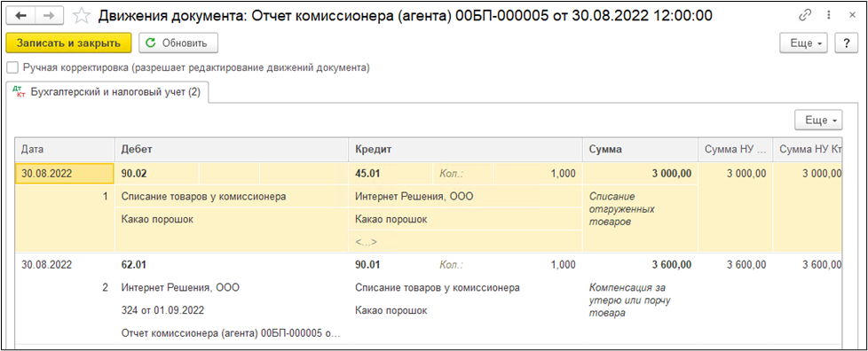868x351 pixels.
Task: Select Какао порошок under credit 45.01
Action: point(465,219)
